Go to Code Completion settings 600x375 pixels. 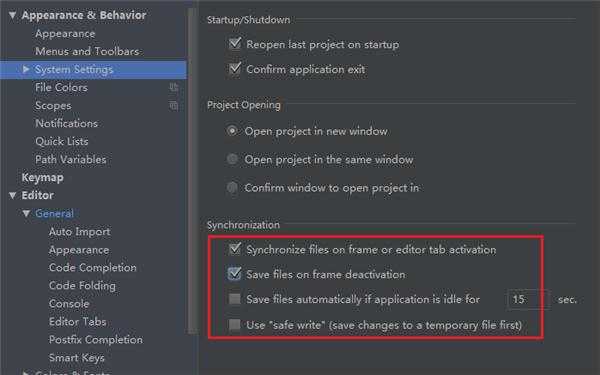tap(93, 267)
